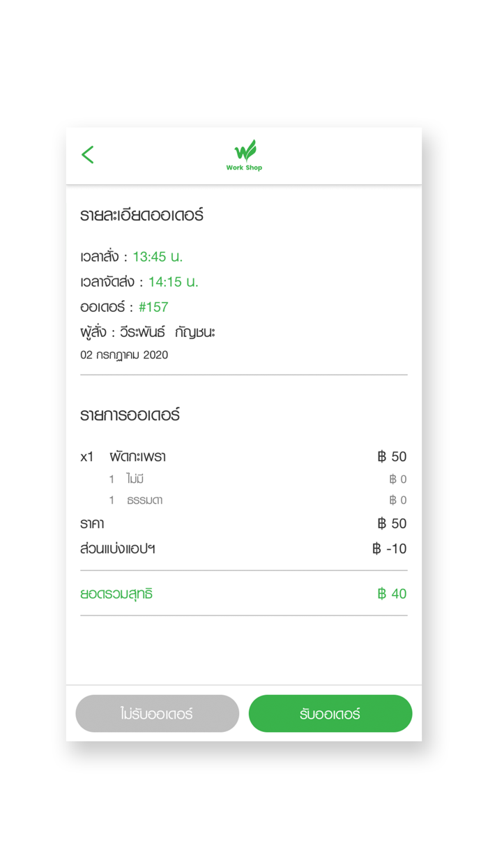The width and height of the screenshot is (488, 868).
Task: Tap the delivery time 14:15 น.
Action: [x=173, y=282]
